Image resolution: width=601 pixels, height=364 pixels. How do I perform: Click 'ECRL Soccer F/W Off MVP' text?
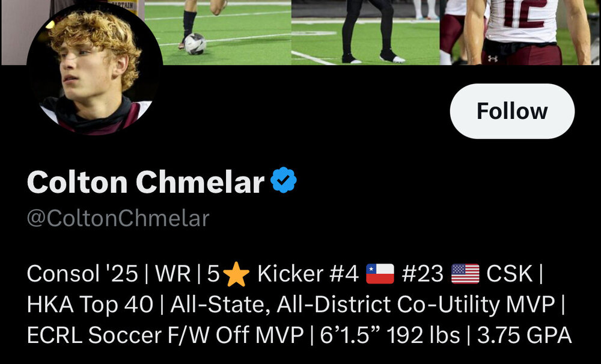pos(165,335)
